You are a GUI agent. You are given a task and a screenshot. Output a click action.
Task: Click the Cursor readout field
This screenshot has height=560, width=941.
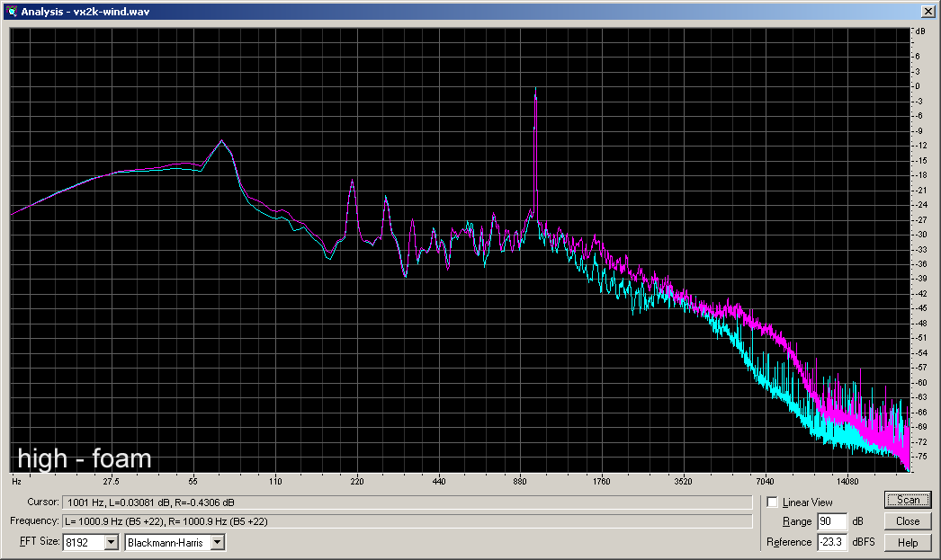pyautogui.click(x=408, y=502)
